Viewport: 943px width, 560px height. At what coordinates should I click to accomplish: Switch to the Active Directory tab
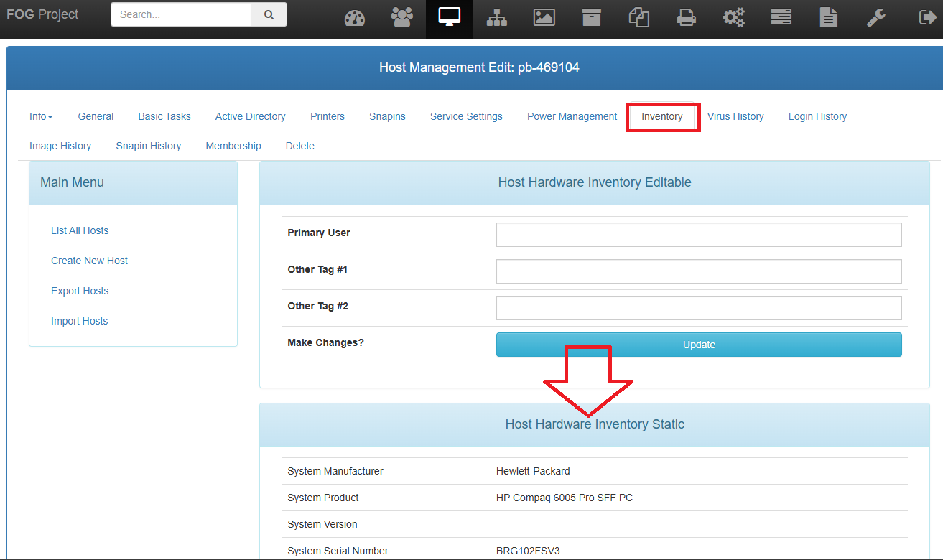click(x=250, y=116)
